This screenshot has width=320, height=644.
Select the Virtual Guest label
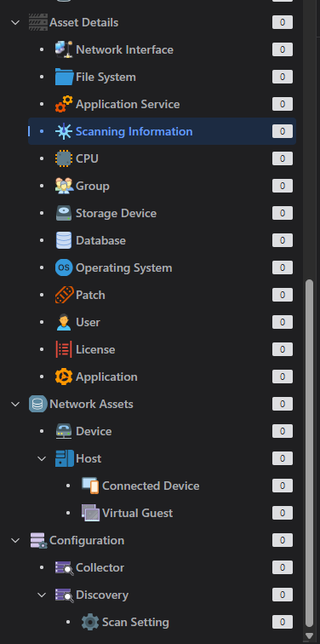pos(137,513)
